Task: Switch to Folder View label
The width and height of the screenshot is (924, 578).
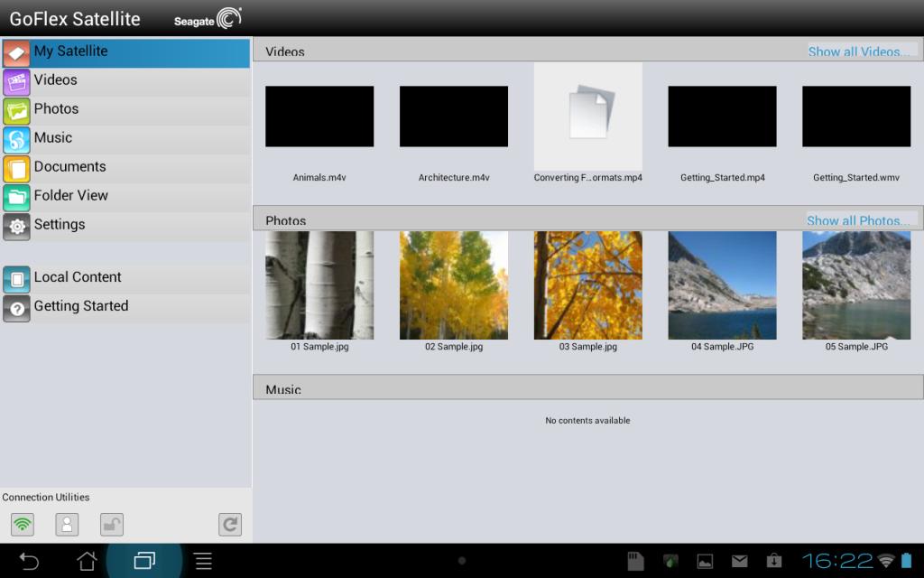Action: pyautogui.click(x=70, y=195)
